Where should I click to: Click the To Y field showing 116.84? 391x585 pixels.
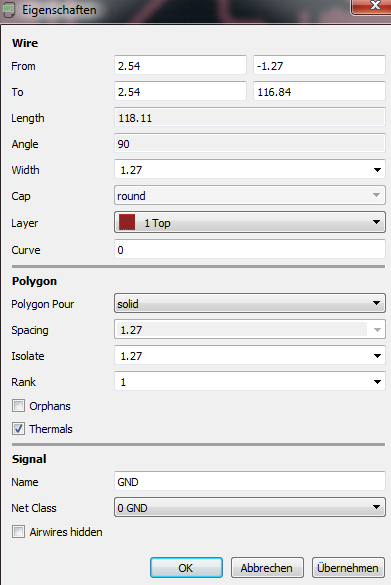tap(319, 91)
